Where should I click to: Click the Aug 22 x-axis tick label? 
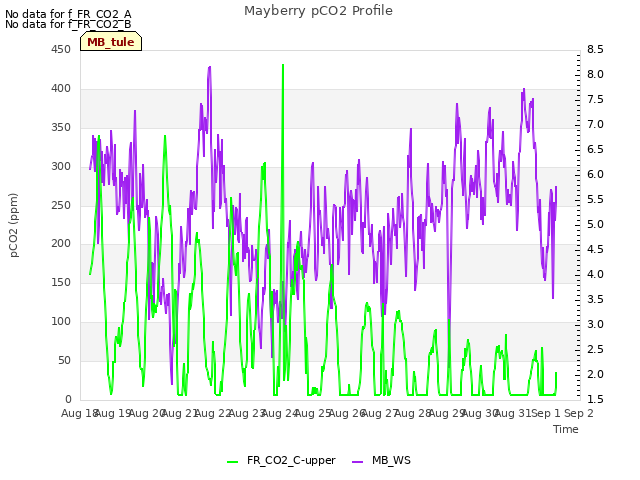(213, 413)
